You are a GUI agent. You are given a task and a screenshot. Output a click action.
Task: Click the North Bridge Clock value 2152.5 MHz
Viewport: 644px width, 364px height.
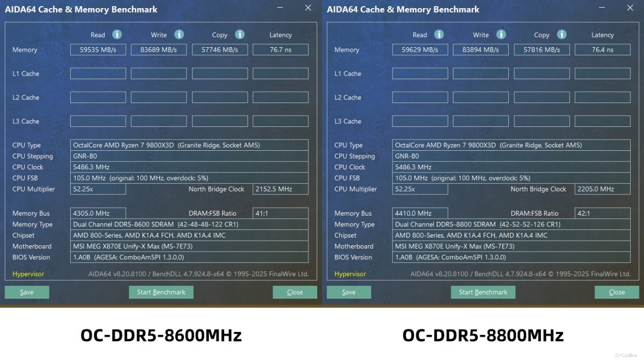click(281, 189)
